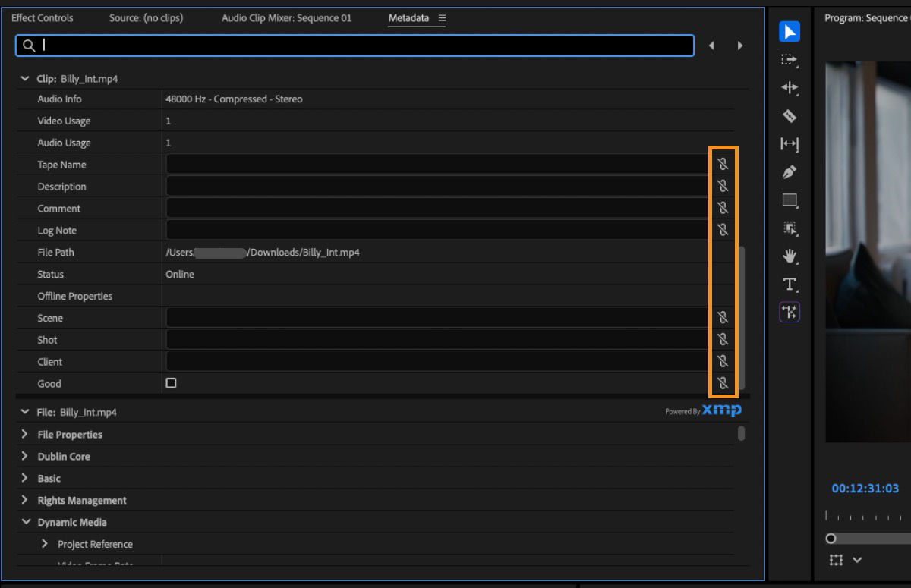Switch to the Effect Controls tab
911x588 pixels.
click(42, 17)
